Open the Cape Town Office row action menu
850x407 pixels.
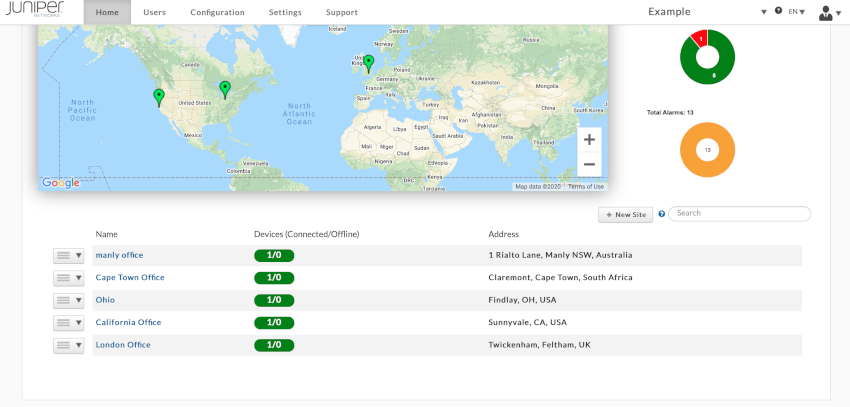click(68, 278)
